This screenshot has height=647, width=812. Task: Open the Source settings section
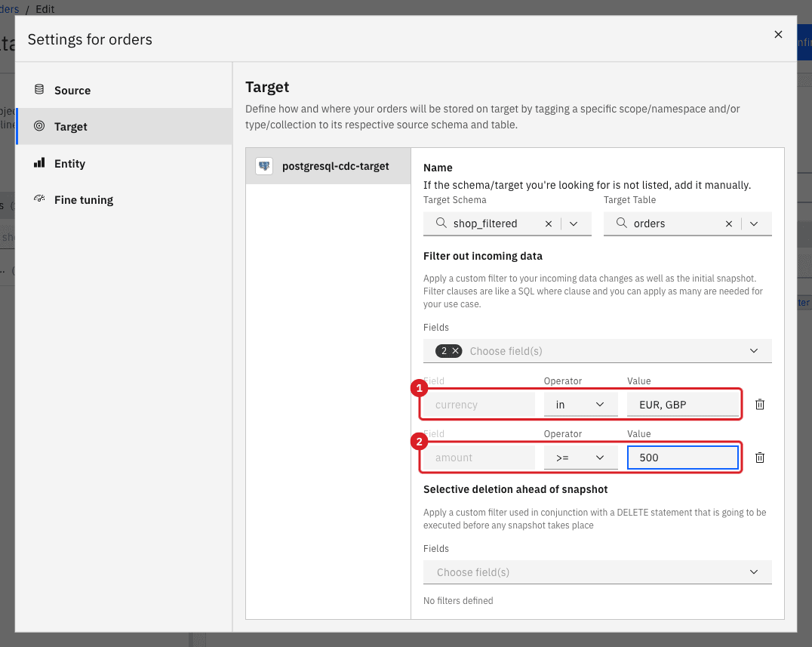pos(124,90)
